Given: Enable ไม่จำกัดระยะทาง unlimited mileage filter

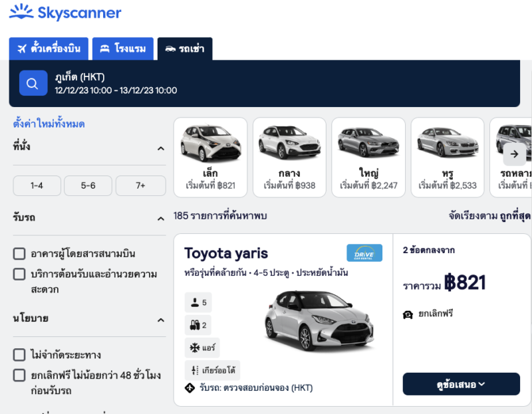Looking at the screenshot, I should [x=19, y=355].
